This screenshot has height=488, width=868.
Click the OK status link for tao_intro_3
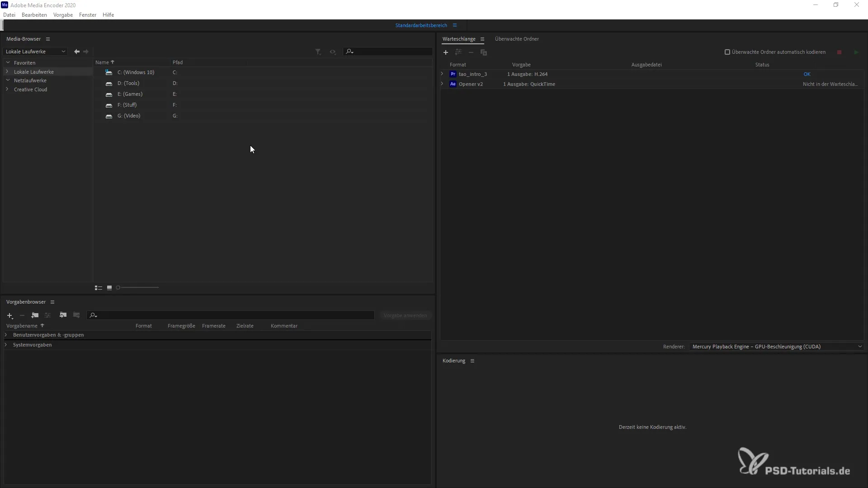[x=807, y=74]
